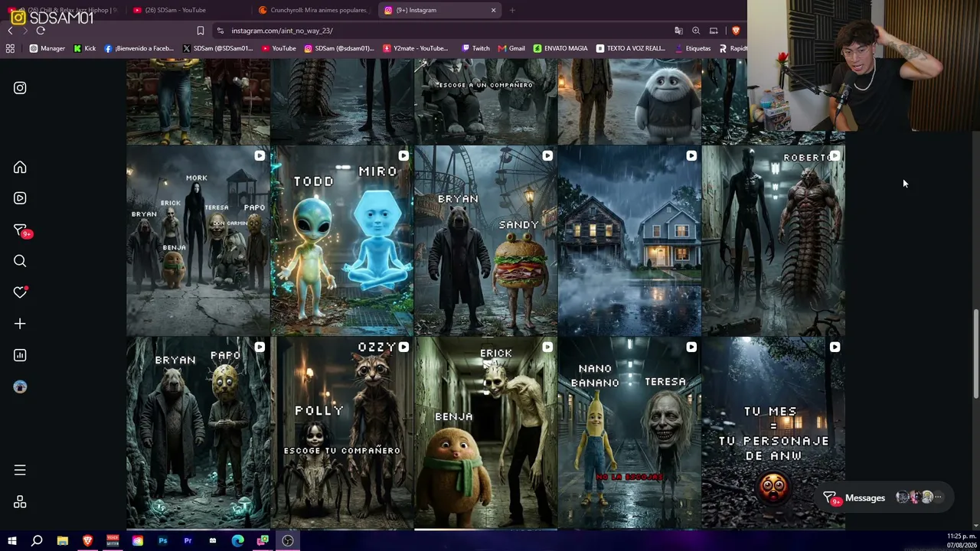Go back in the browser
This screenshot has width=980, height=551.
pos(10,31)
